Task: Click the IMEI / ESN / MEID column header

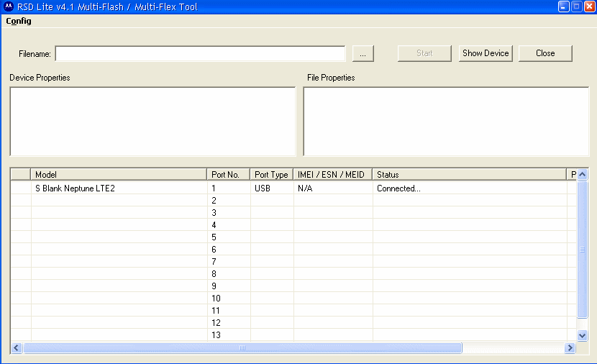Action: (332, 174)
